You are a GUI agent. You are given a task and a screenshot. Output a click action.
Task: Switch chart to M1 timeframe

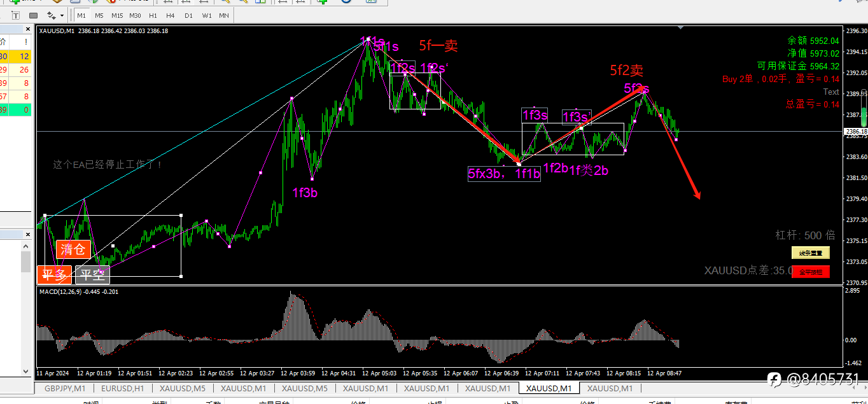pos(81,15)
